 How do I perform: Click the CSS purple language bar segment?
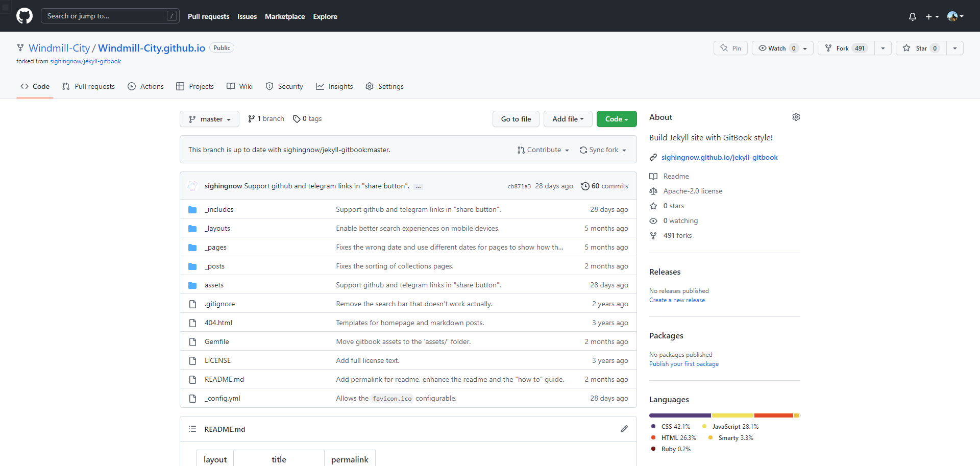pyautogui.click(x=680, y=415)
